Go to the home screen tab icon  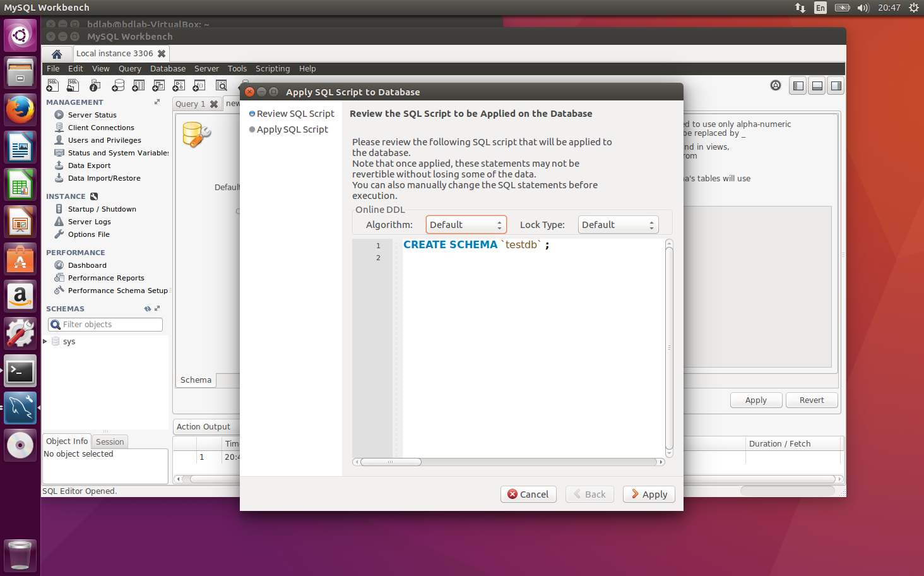point(57,54)
